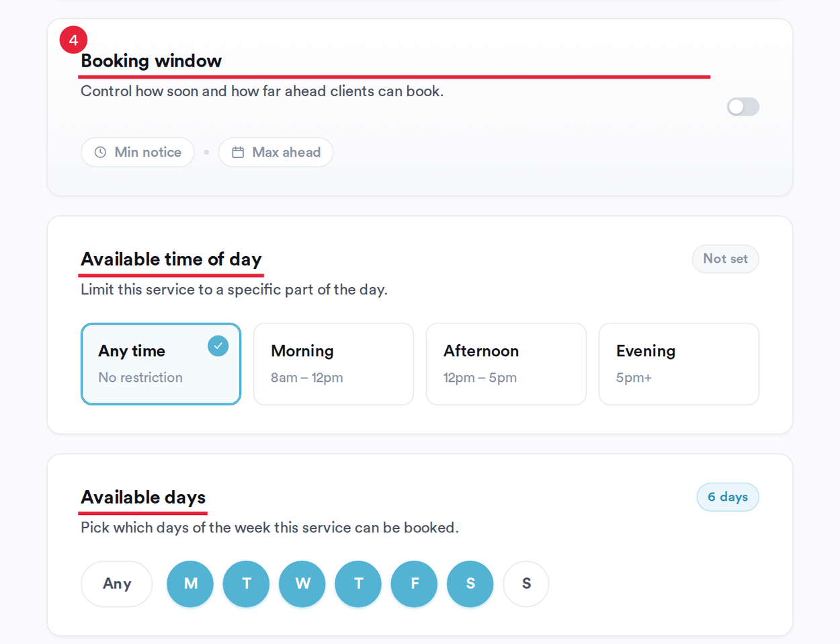Click the Available time of day heading
840x644 pixels.
coord(171,259)
